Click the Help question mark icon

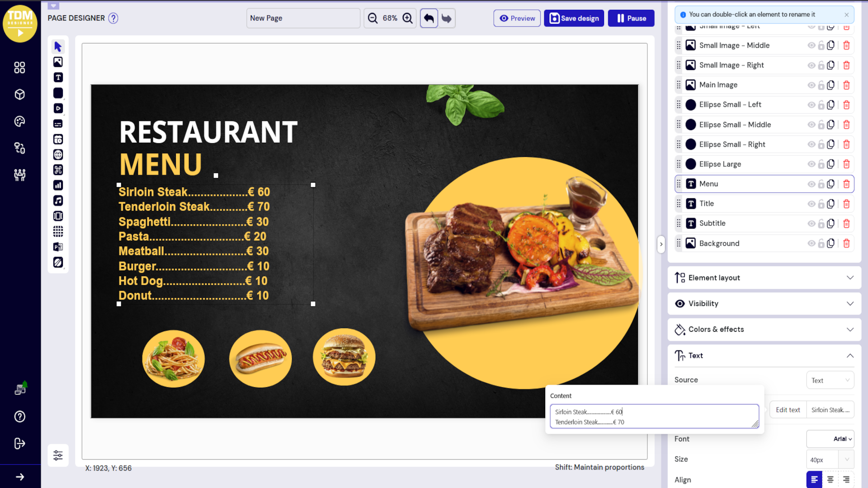[19, 416]
